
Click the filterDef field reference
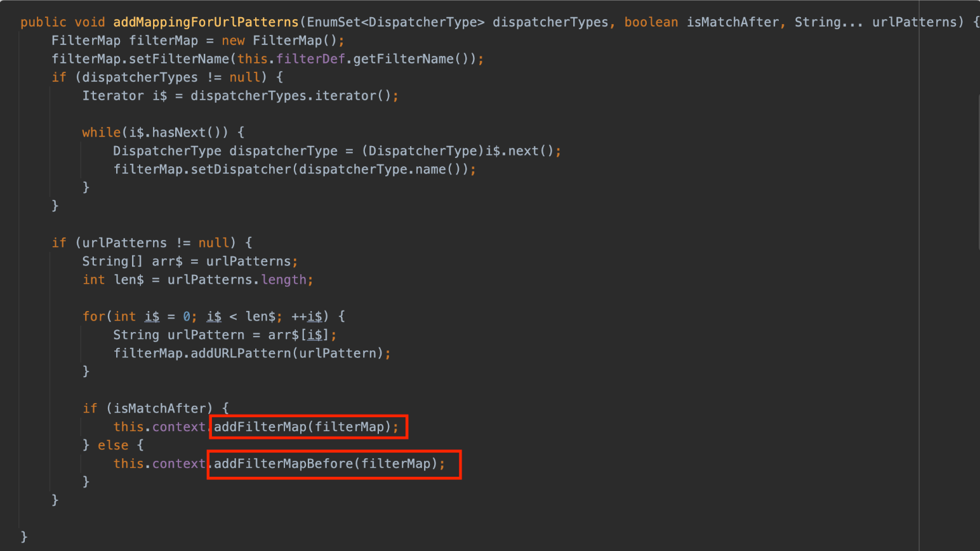pos(310,59)
